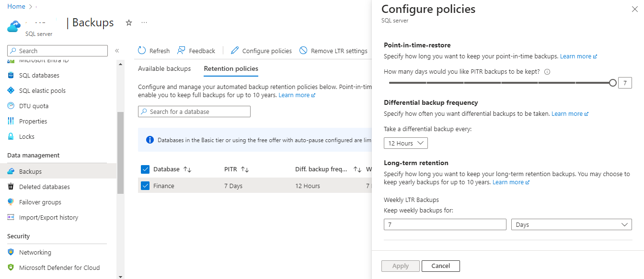
Task: Open Import/Export history in the sidebar
Action: pos(48,217)
